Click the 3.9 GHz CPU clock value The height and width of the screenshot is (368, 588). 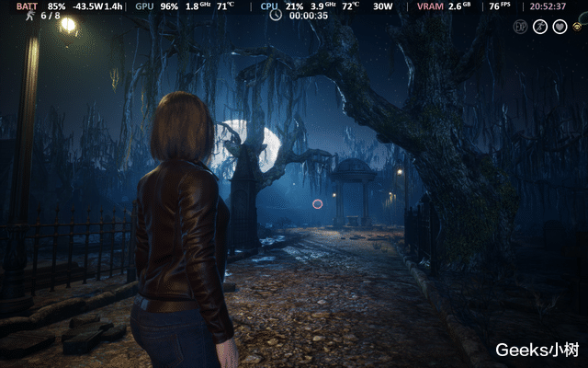click(x=322, y=6)
